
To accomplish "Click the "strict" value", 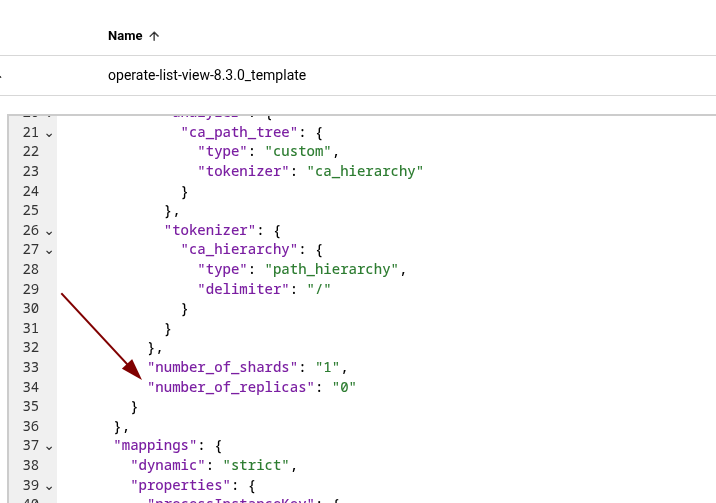I will pos(256,465).
